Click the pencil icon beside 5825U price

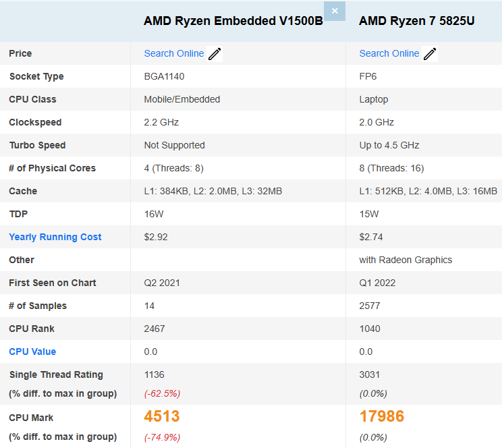(430, 54)
